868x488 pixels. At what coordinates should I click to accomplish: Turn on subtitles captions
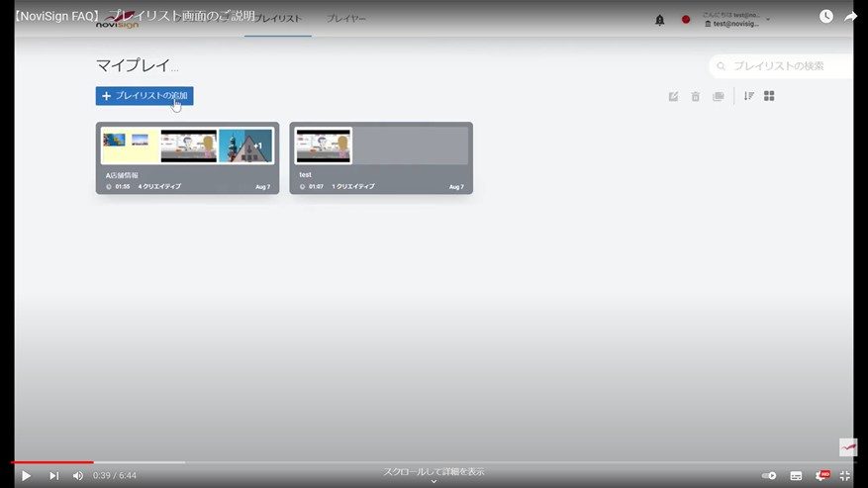pyautogui.click(x=796, y=475)
